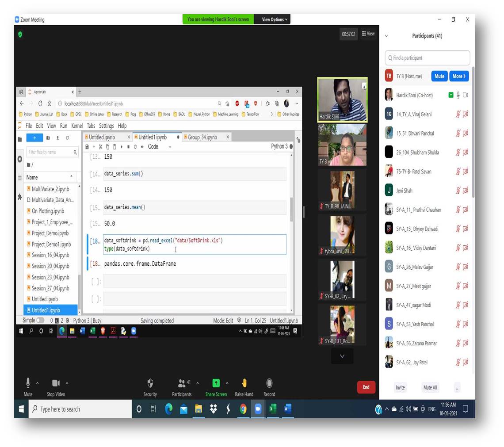Mute the microphone in Zoom
The height and width of the screenshot is (447, 504).
28,383
